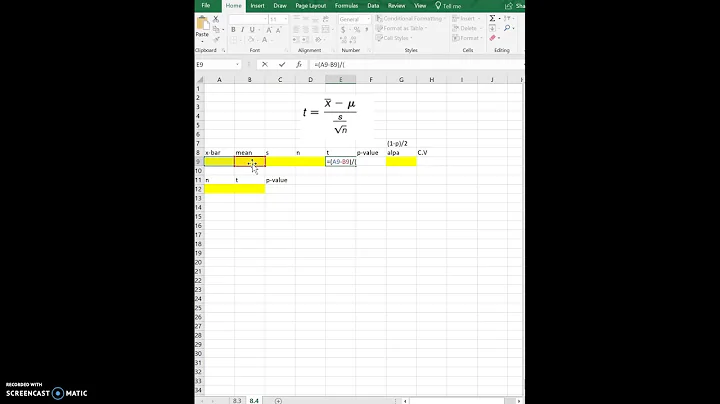Open the Review tab
Viewport: 720px width, 404px height.
tap(396, 6)
